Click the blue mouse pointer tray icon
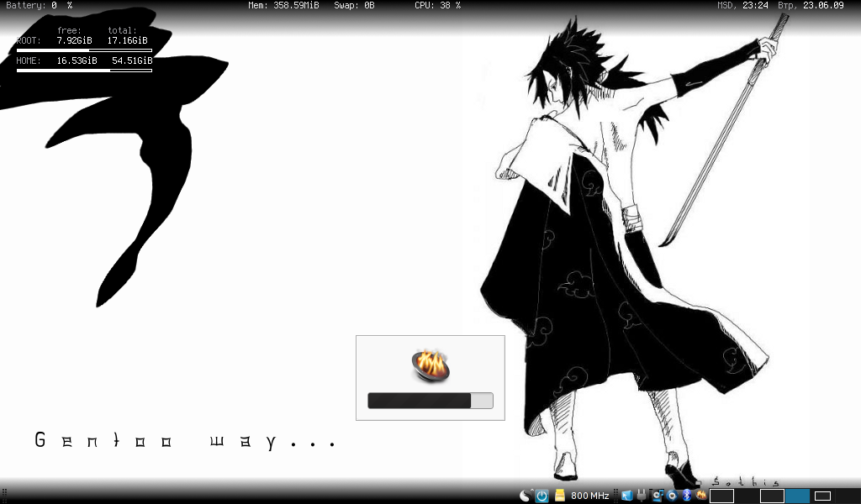This screenshot has width=861, height=504. 626,496
